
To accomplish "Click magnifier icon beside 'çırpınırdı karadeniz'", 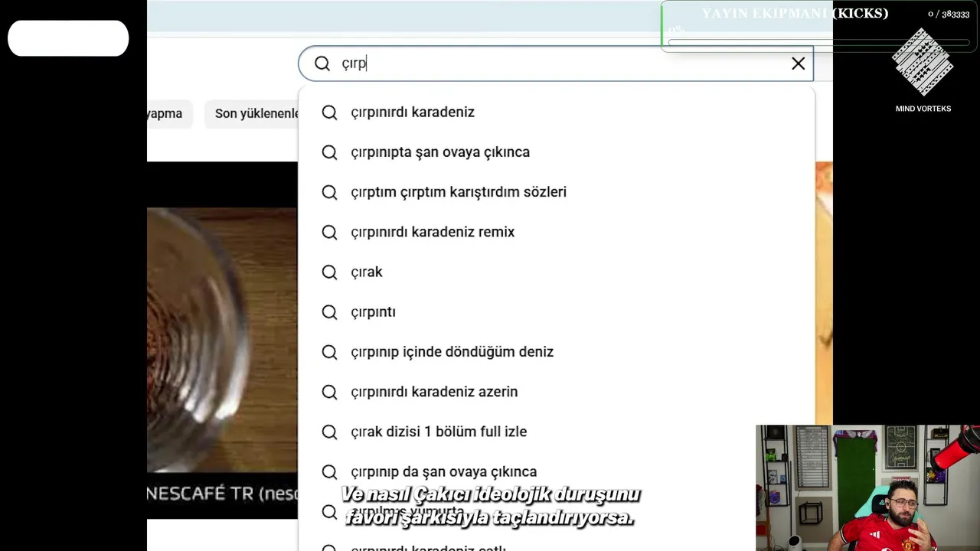I will tap(329, 112).
